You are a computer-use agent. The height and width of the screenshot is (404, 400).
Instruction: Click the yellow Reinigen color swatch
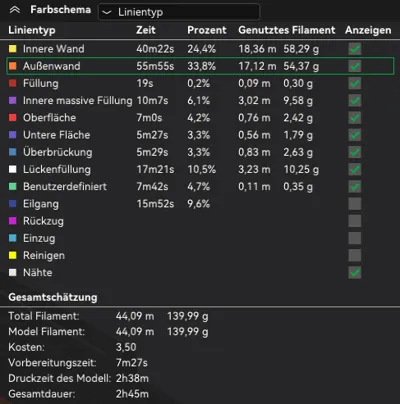(x=13, y=255)
